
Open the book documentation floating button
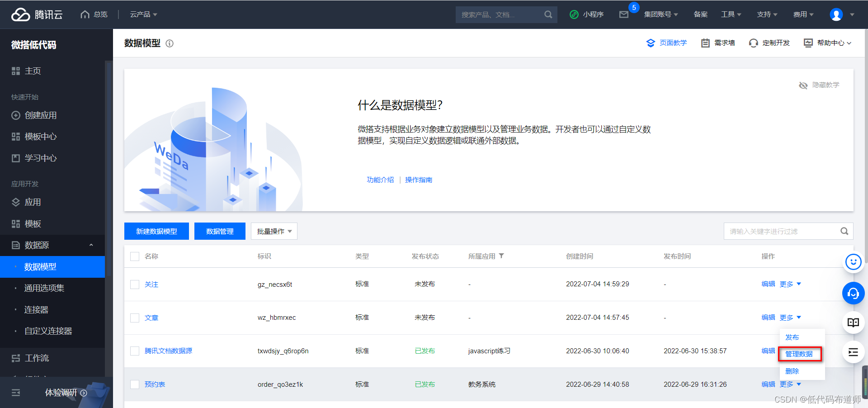coord(854,323)
